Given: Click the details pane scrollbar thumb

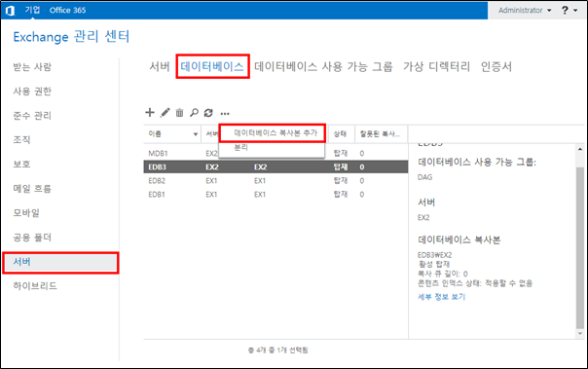Looking at the screenshot, I should pyautogui.click(x=580, y=247).
